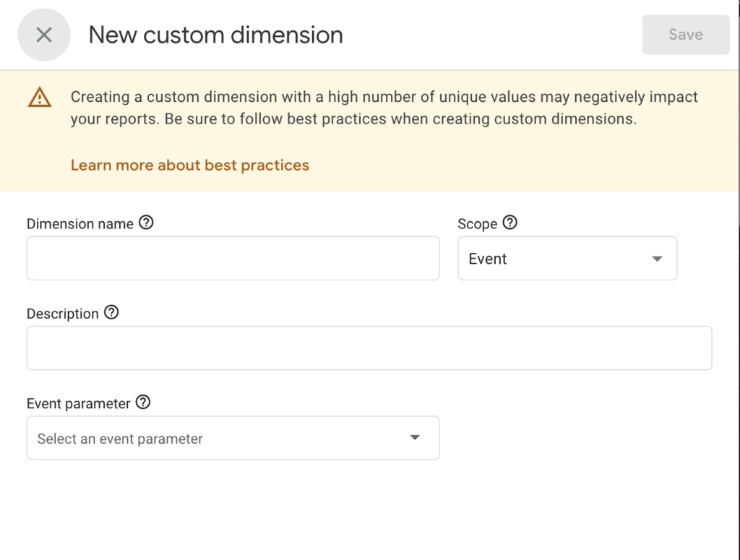
Task: Open the Description help tooltip
Action: (x=111, y=313)
